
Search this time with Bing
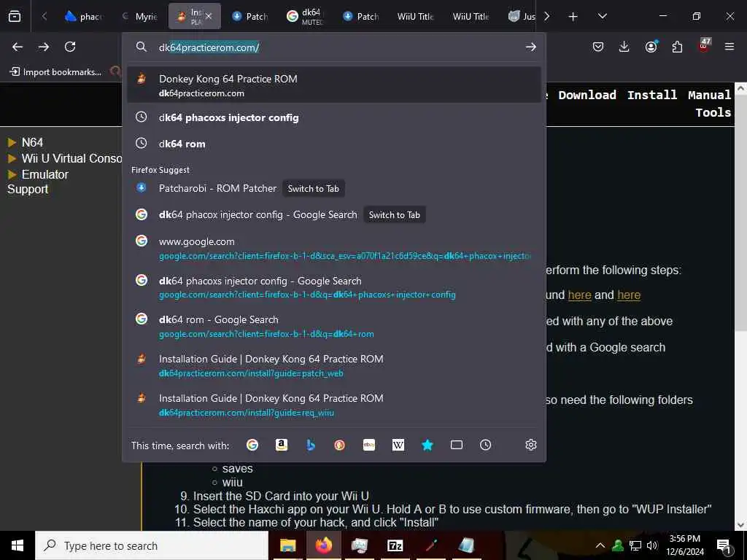[x=311, y=445]
